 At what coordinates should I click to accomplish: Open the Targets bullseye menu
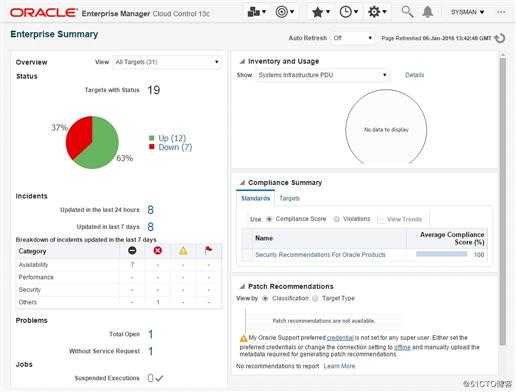[x=284, y=12]
